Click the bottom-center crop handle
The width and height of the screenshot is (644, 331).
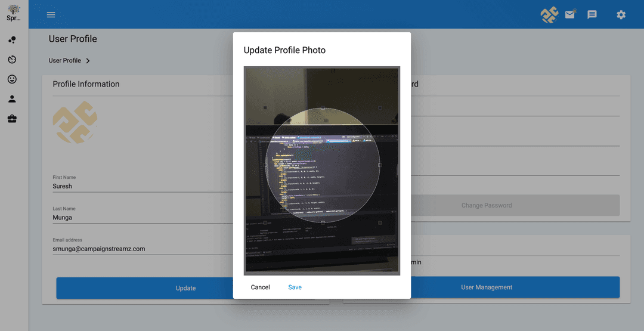pos(323,222)
